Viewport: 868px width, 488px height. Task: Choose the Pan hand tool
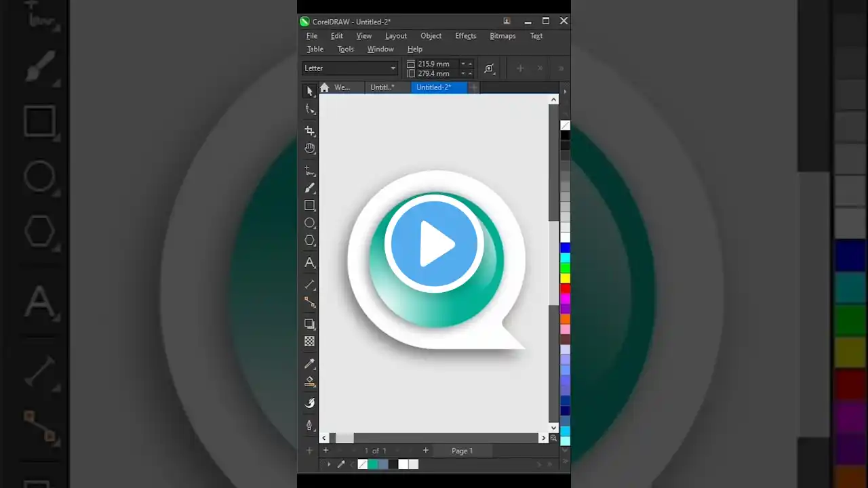pyautogui.click(x=310, y=148)
